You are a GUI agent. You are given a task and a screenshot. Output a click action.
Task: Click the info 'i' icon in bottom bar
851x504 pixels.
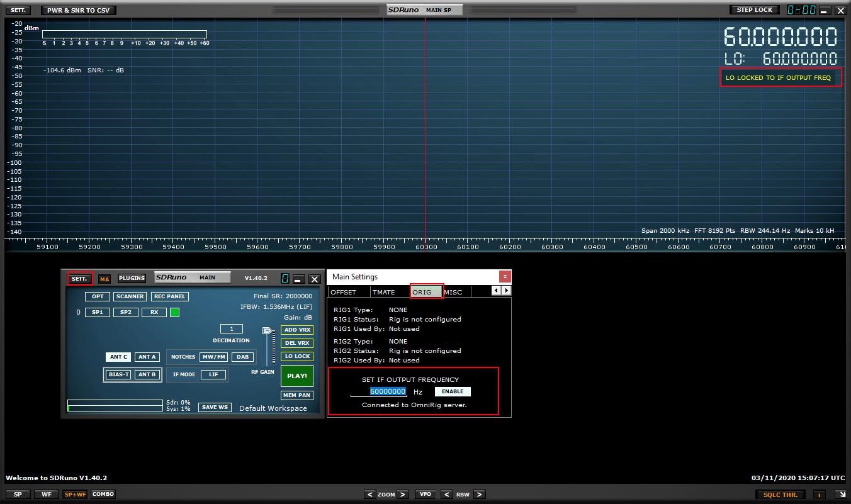(x=819, y=495)
